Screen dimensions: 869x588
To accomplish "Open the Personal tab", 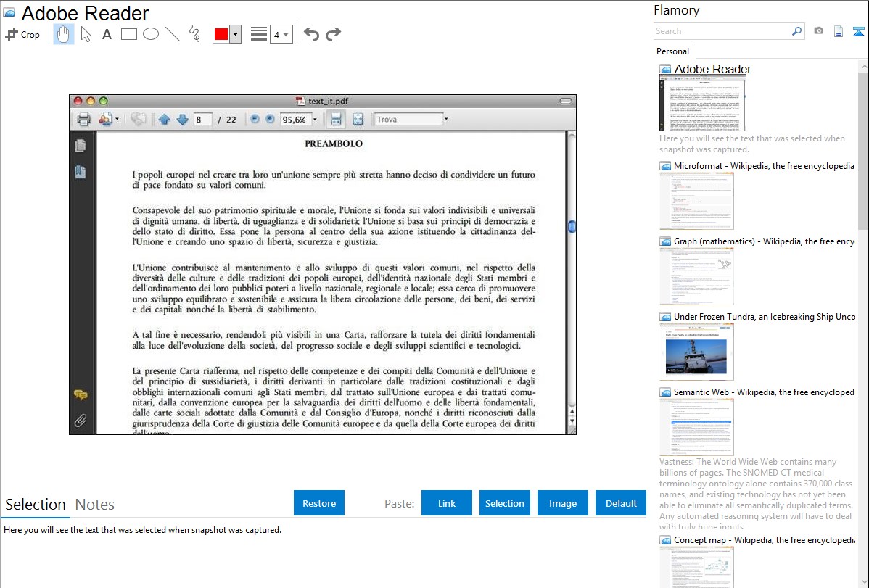I will pyautogui.click(x=672, y=51).
